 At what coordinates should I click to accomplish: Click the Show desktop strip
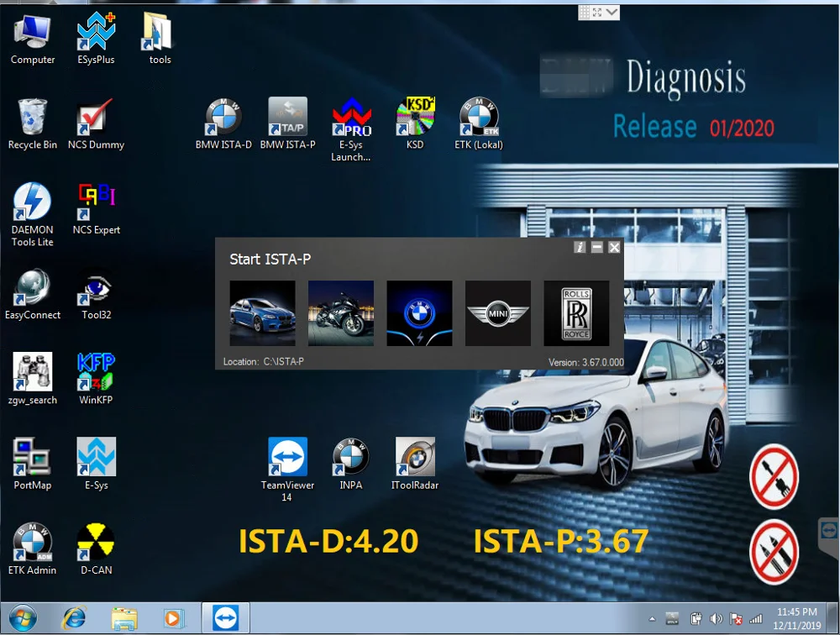[x=833, y=618]
